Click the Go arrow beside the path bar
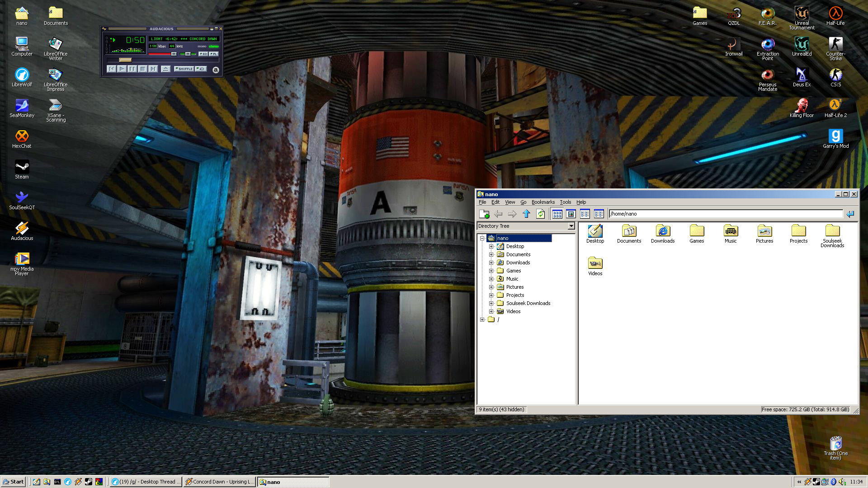Screen dimensions: 868x488 tap(850, 214)
